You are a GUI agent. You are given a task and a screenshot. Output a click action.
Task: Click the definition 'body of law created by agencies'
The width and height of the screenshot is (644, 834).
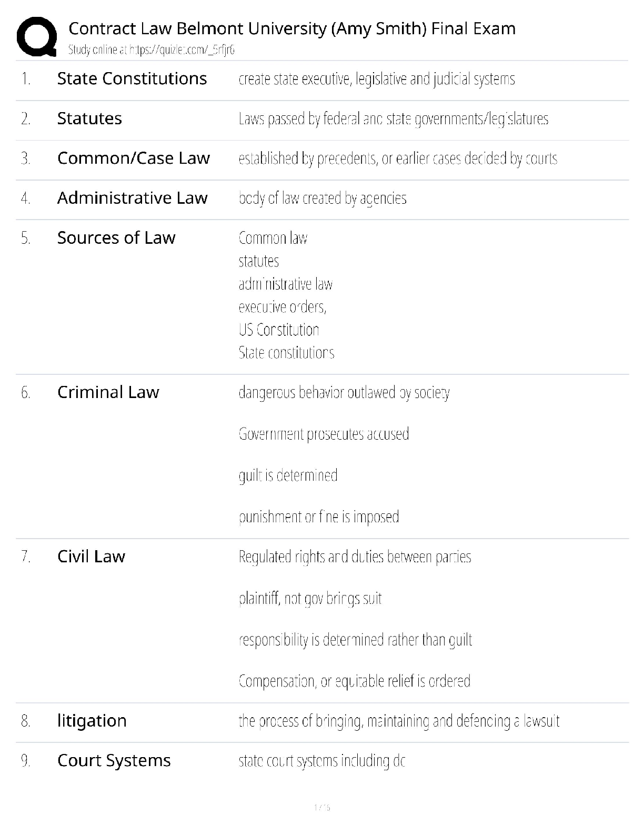pos(322,198)
